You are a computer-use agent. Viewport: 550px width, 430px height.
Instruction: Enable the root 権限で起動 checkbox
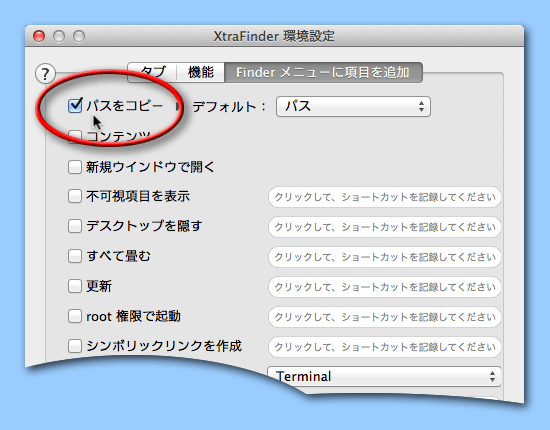click(x=75, y=316)
